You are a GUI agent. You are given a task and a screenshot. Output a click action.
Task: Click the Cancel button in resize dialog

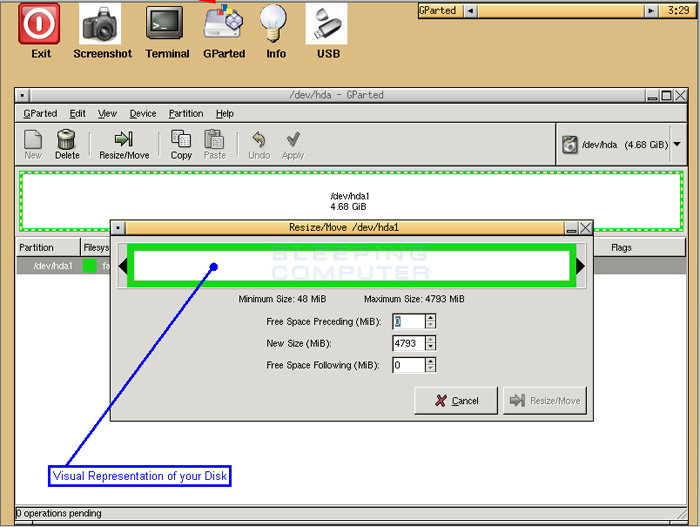click(x=456, y=401)
